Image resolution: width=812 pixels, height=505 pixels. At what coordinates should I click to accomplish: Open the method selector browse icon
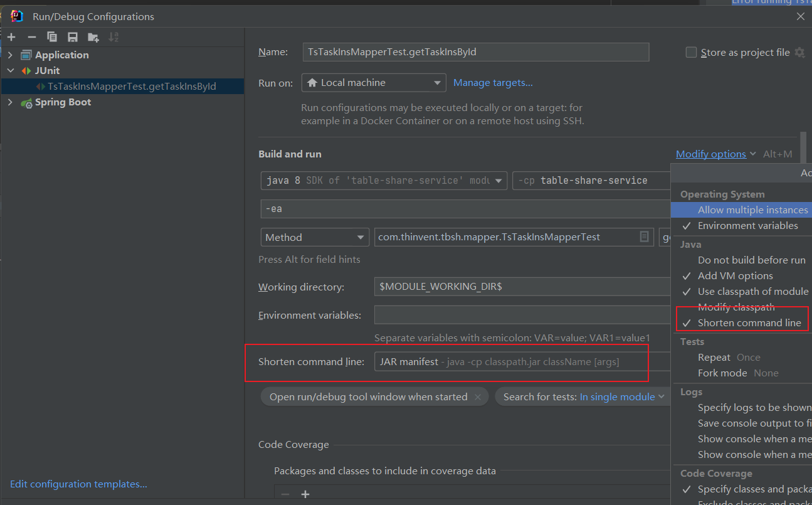645,237
